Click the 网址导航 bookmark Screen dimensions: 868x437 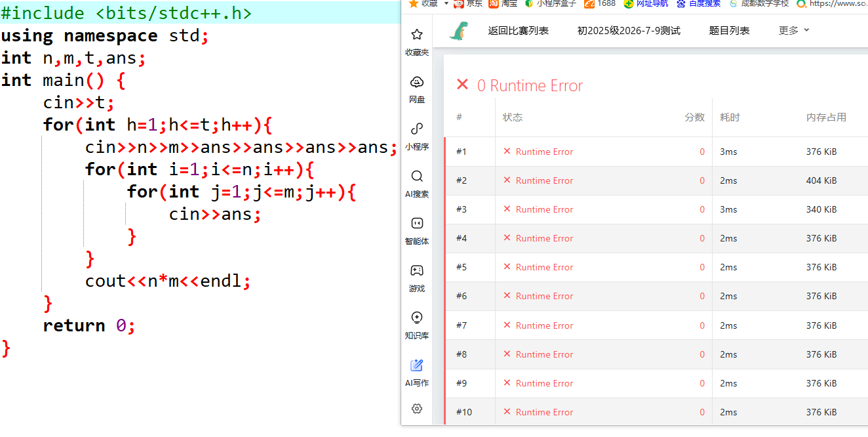[646, 3]
